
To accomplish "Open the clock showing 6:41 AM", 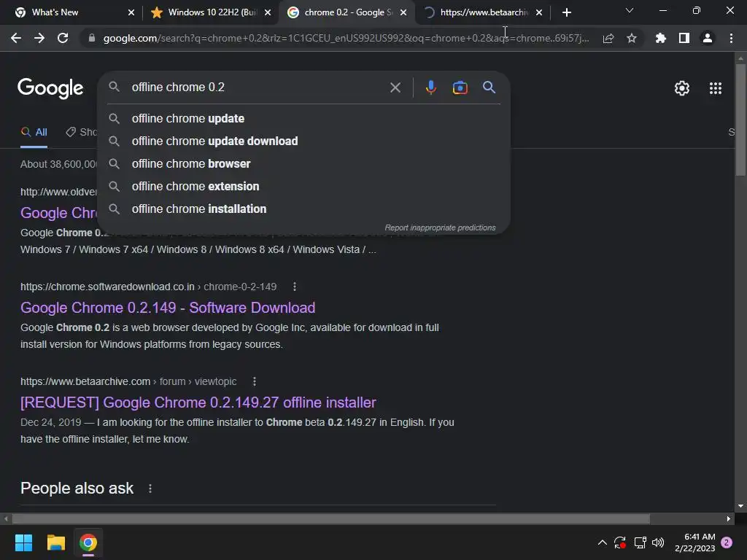I will click(x=694, y=542).
